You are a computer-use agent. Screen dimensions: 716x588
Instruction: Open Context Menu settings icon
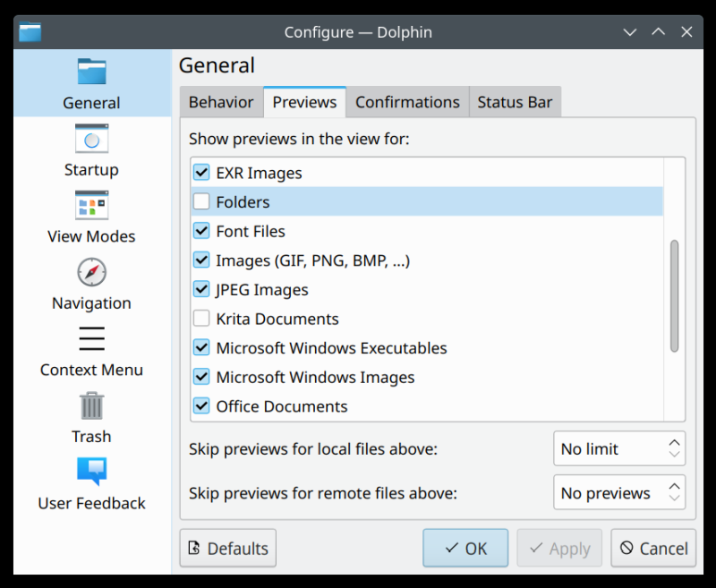point(91,339)
